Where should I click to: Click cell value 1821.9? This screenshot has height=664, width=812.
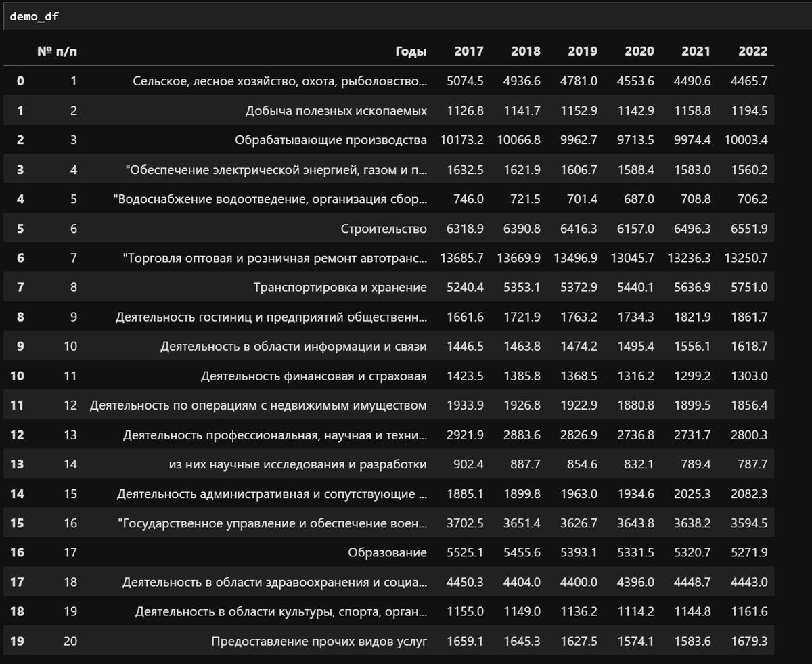[693, 317]
